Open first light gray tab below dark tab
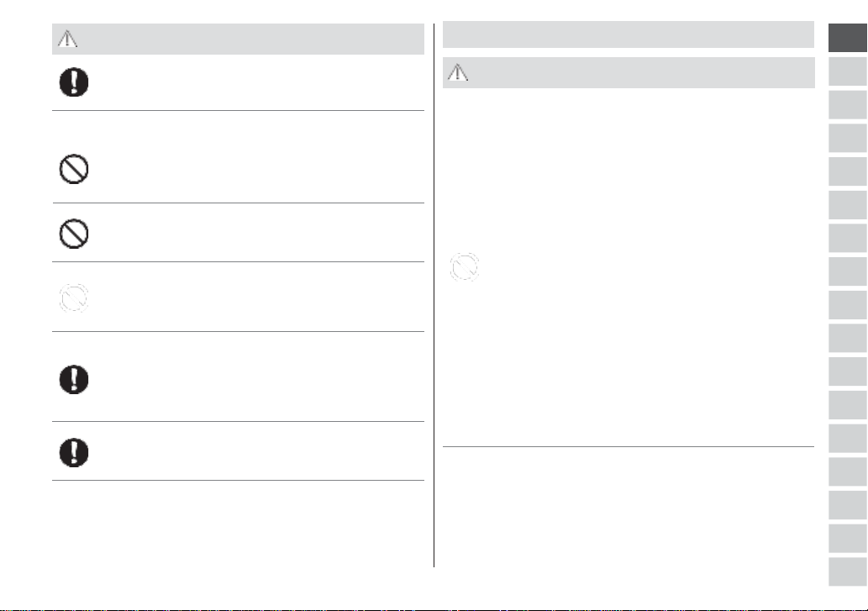The width and height of the screenshot is (868, 611). coord(848,71)
